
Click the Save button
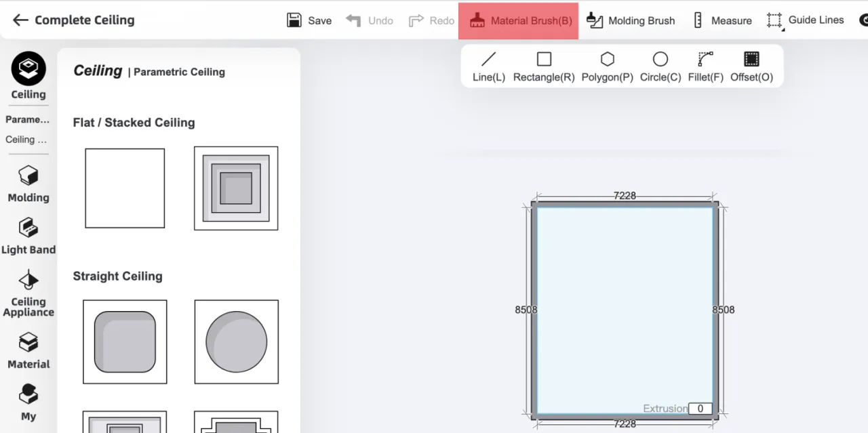(x=309, y=20)
